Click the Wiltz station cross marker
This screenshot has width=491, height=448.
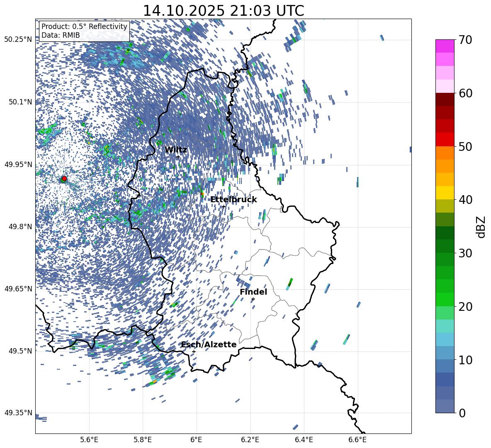coord(178,157)
